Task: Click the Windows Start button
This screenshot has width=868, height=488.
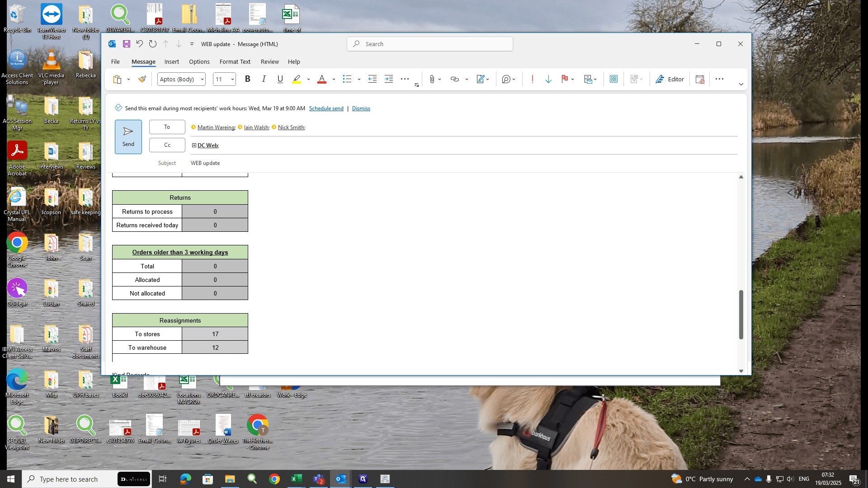Action: [x=11, y=479]
